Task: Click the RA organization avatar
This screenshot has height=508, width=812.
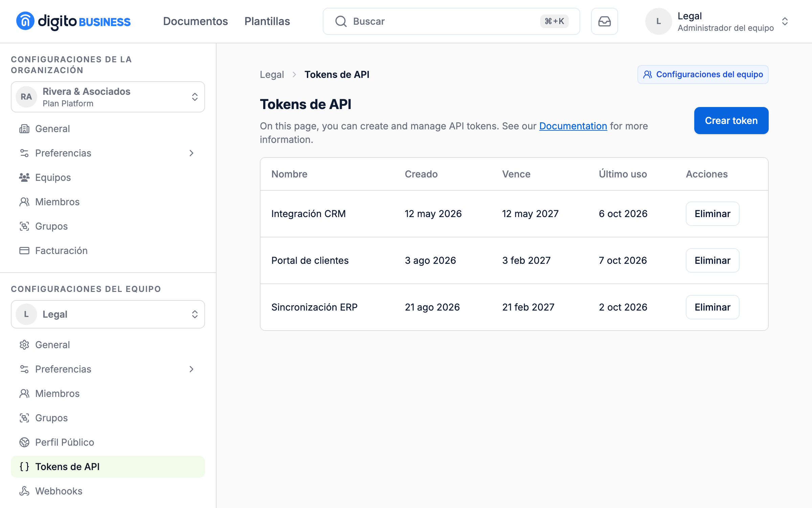Action: tap(26, 97)
